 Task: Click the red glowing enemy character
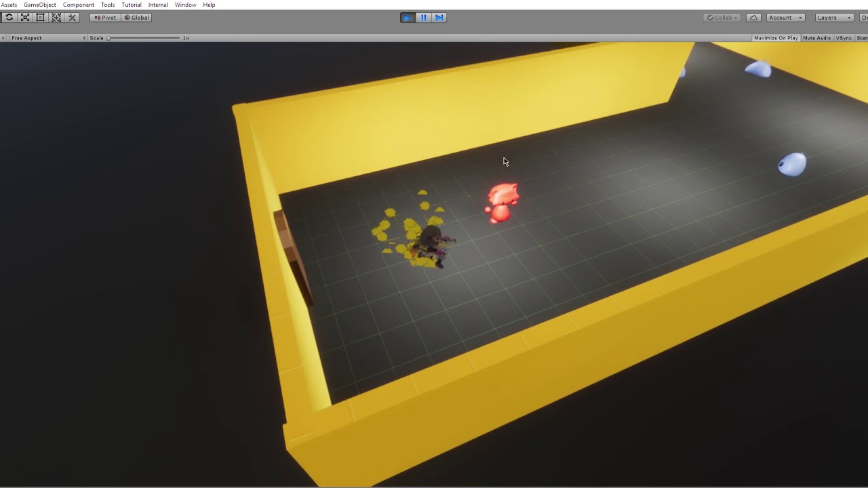502,202
